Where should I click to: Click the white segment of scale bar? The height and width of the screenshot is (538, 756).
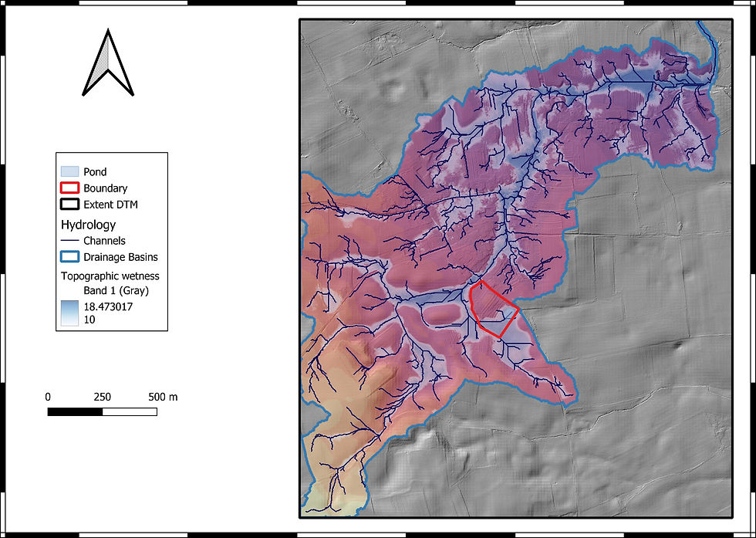point(130,411)
